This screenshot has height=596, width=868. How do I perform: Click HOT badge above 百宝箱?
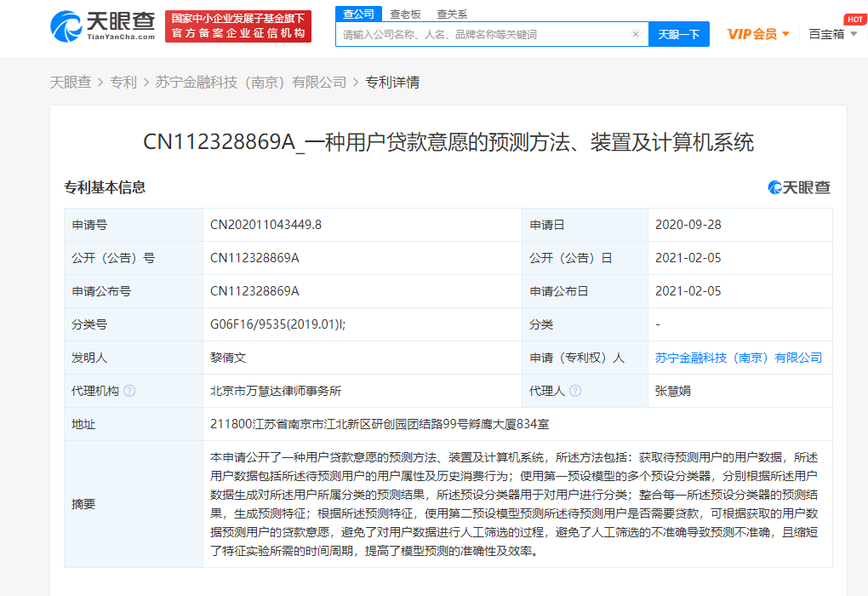[x=854, y=20]
